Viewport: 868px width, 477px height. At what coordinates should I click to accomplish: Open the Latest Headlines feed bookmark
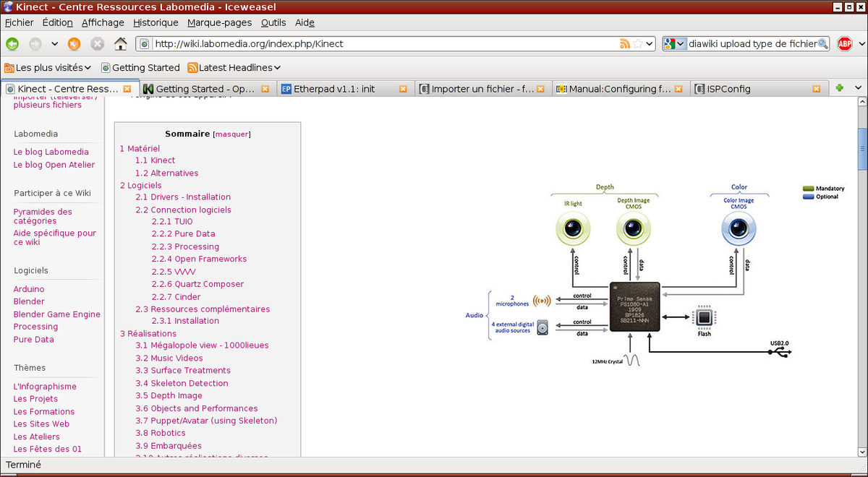click(x=234, y=67)
